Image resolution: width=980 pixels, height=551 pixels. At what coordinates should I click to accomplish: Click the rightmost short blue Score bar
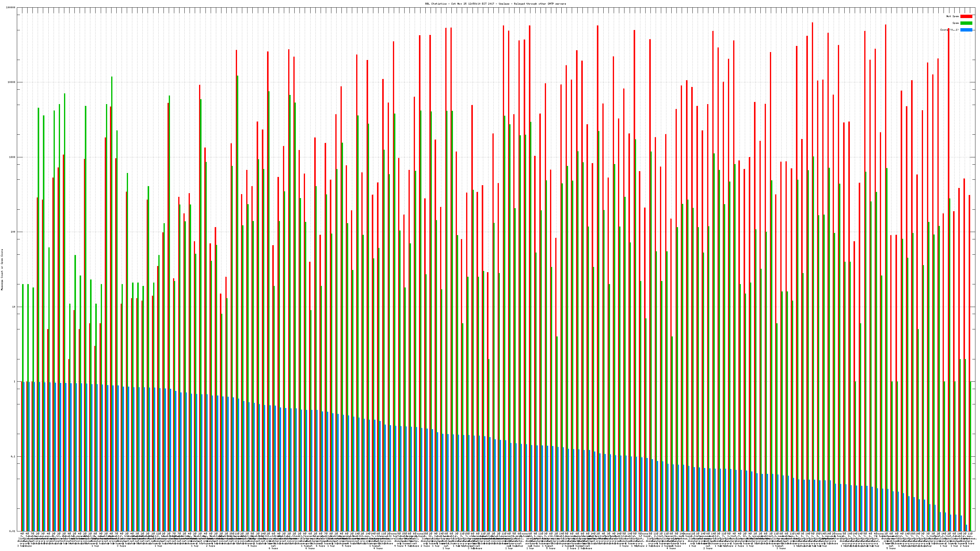[x=966, y=528]
